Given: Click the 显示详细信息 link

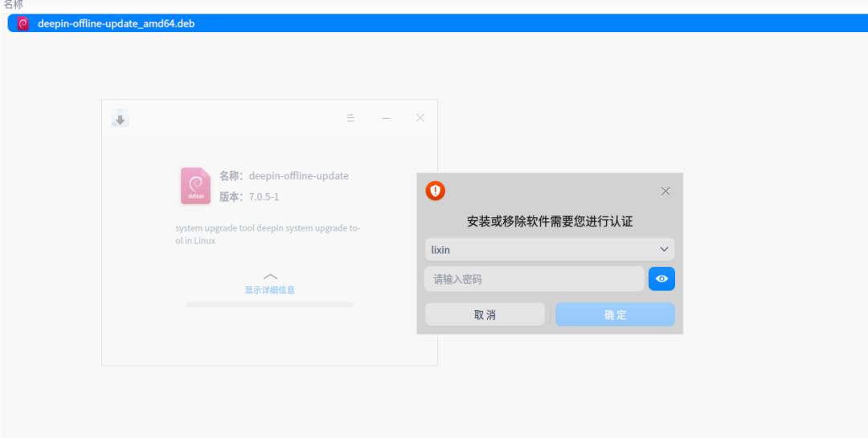Looking at the screenshot, I should (x=270, y=289).
